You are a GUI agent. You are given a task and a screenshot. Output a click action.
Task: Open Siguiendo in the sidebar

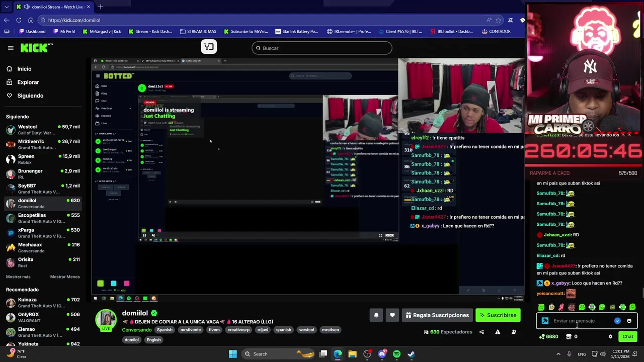30,96
